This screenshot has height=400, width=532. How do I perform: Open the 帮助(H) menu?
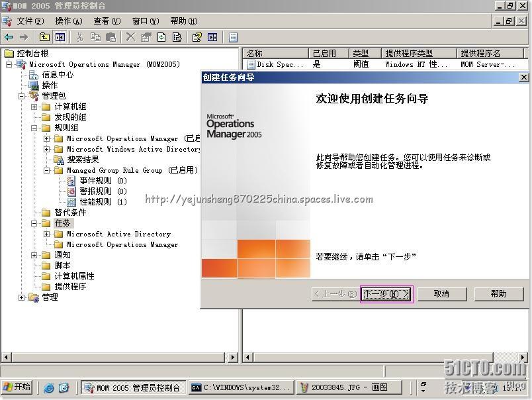pyautogui.click(x=184, y=21)
